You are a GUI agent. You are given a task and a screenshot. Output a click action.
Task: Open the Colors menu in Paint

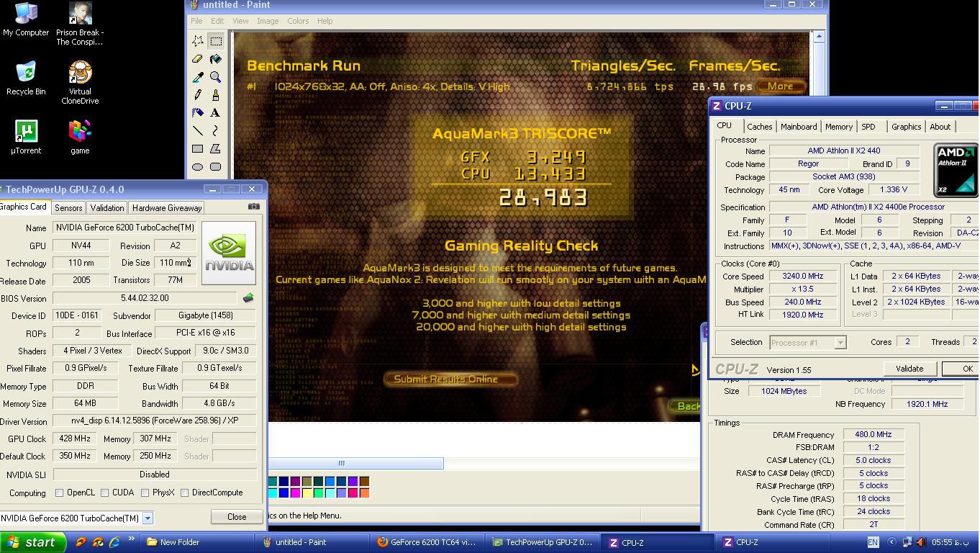[x=298, y=21]
